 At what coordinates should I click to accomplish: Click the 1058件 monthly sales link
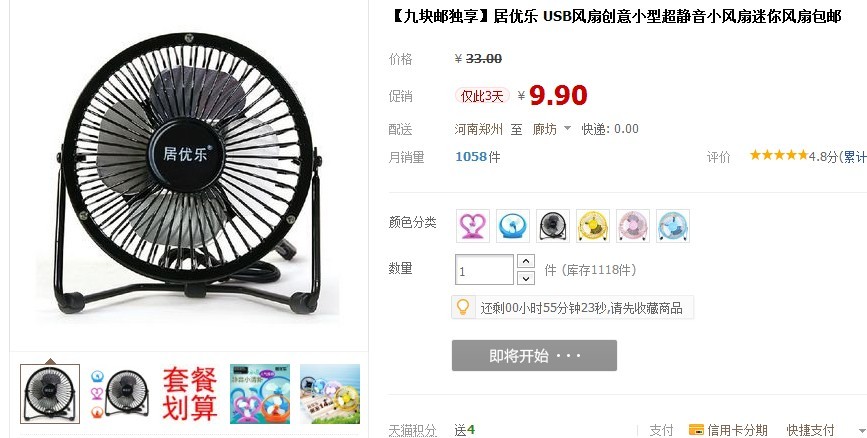point(478,157)
